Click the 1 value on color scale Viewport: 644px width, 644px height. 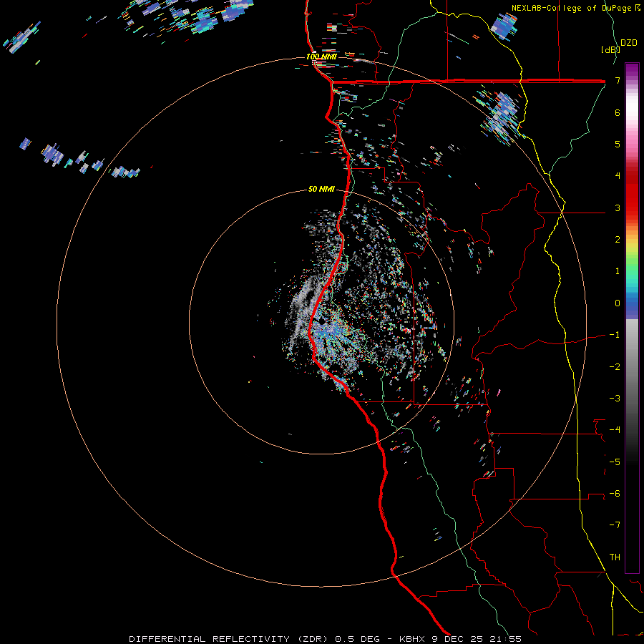click(x=618, y=271)
